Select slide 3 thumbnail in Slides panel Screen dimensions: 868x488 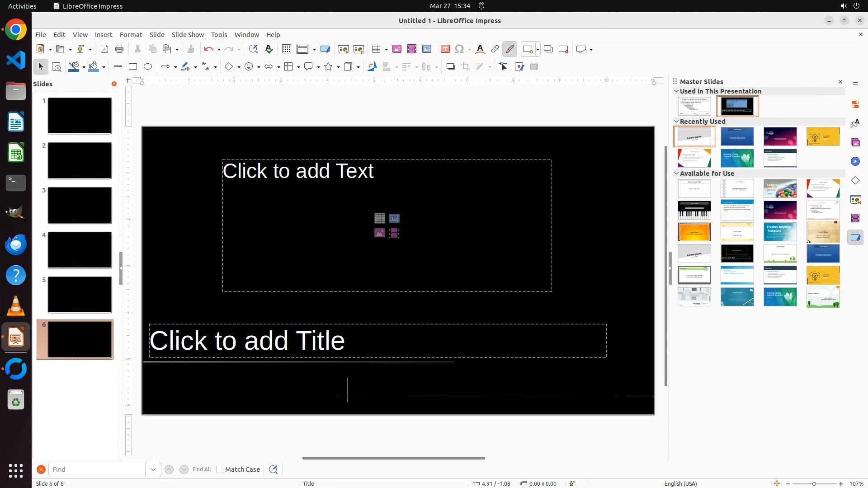tap(80, 205)
